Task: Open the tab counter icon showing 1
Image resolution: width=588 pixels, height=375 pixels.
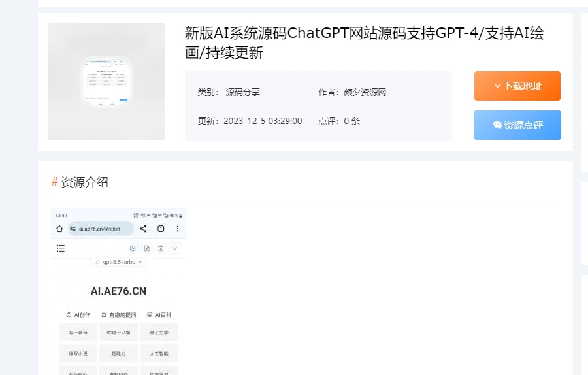Action: pyautogui.click(x=160, y=229)
